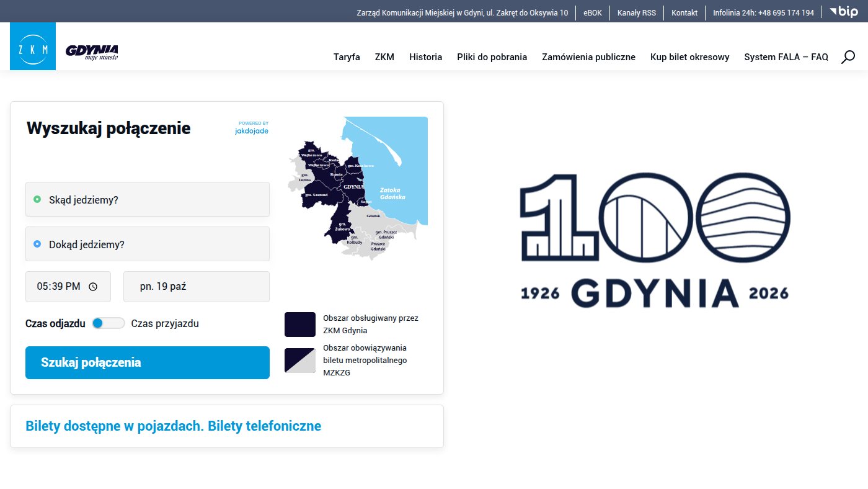Click the Dokąd jedziemy? input field
This screenshot has height=489, width=868.
pyautogui.click(x=148, y=244)
